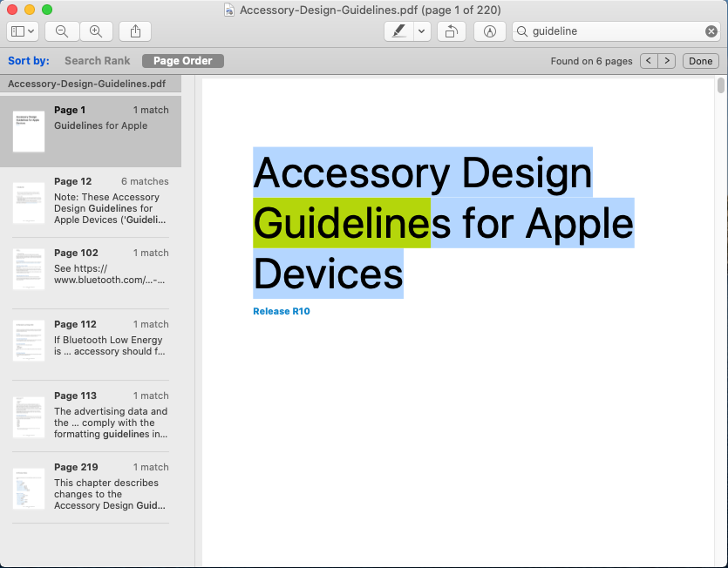Image resolution: width=728 pixels, height=568 pixels.
Task: Show the Markup toolbar
Action: pos(490,31)
